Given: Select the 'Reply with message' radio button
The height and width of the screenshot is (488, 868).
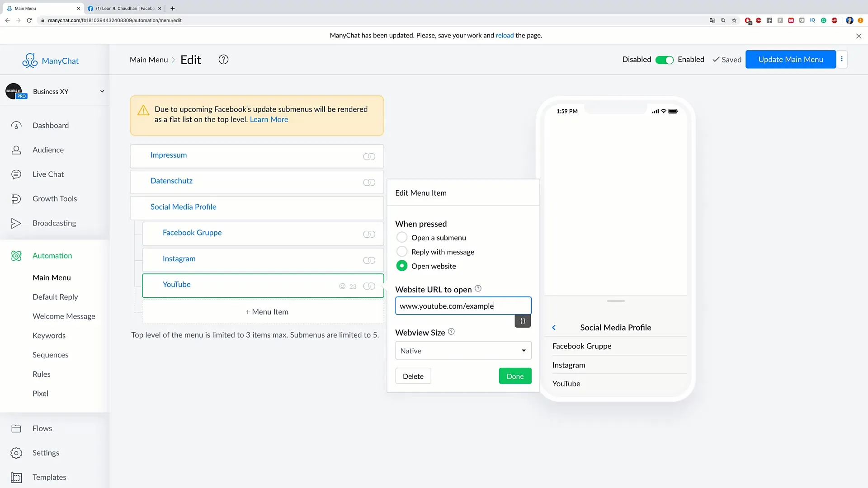Looking at the screenshot, I should [402, 251].
